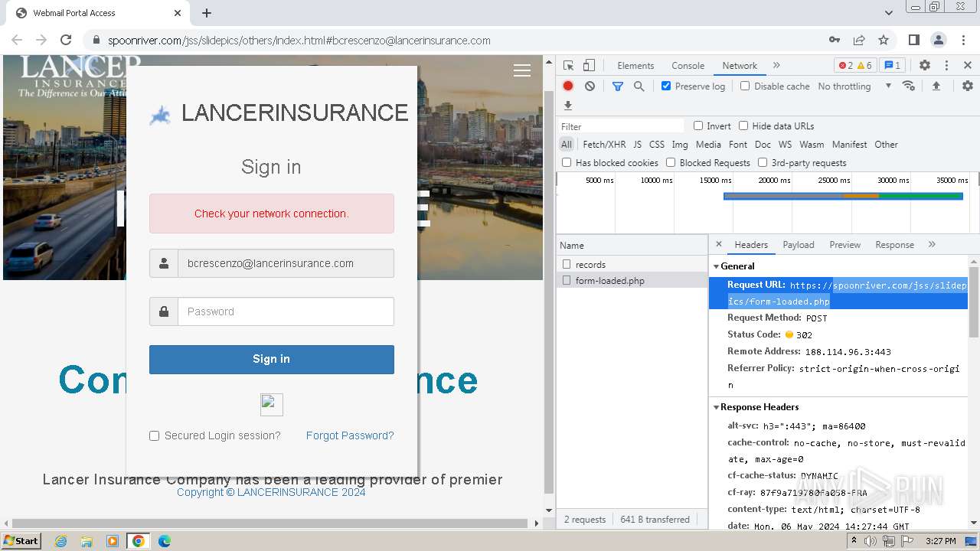Screen dimensions: 980x551
Task: Toggle the network filter funnel icon
Action: (x=618, y=86)
